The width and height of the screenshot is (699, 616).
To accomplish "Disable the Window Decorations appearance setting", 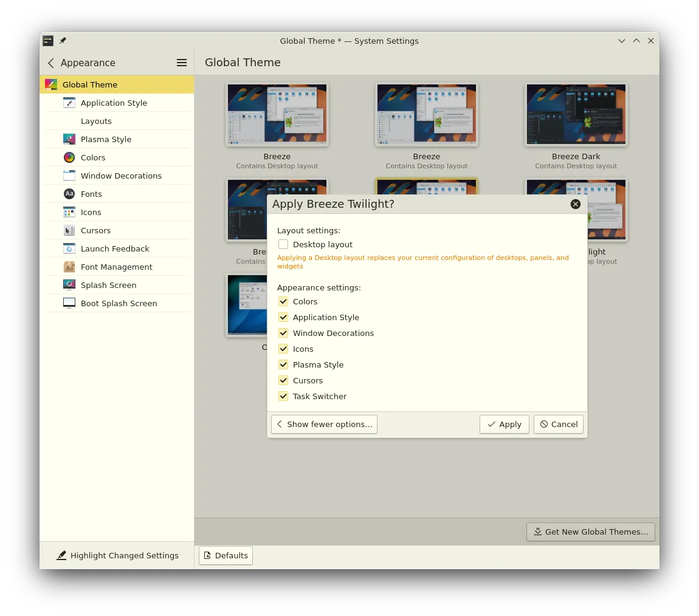I will (283, 332).
